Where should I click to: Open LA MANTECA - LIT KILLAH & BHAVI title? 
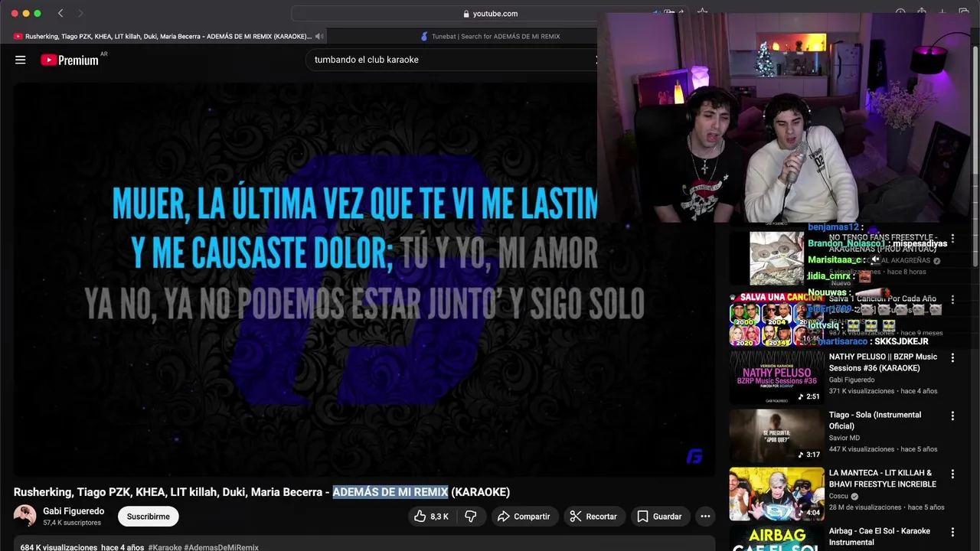click(883, 478)
